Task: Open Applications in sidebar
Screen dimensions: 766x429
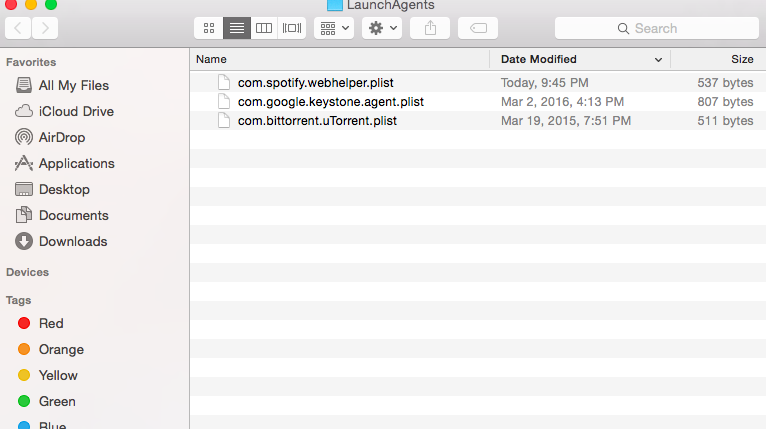Action: [77, 163]
